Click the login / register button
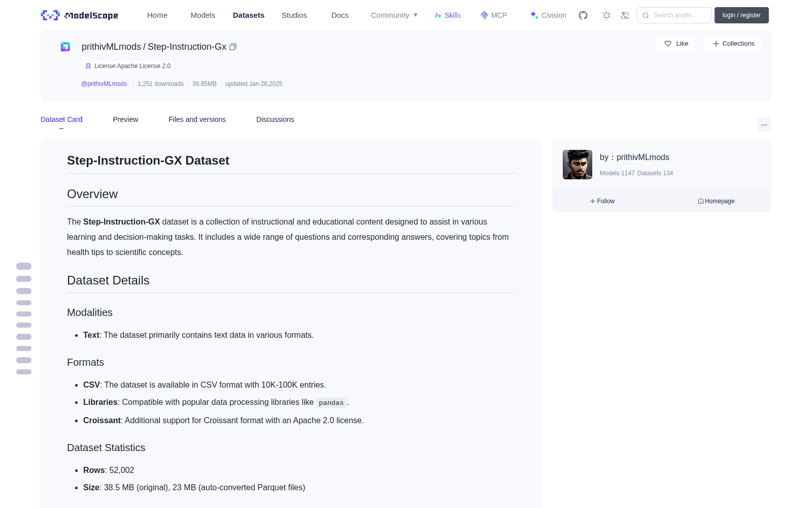The width and height of the screenshot is (812, 508). click(741, 15)
